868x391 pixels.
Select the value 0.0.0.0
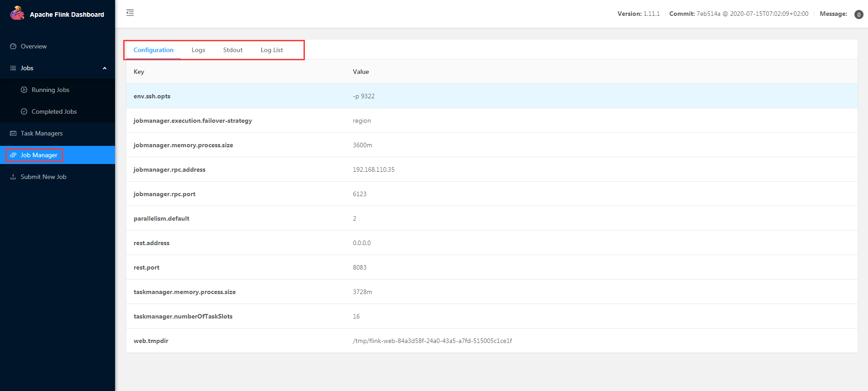(362, 243)
